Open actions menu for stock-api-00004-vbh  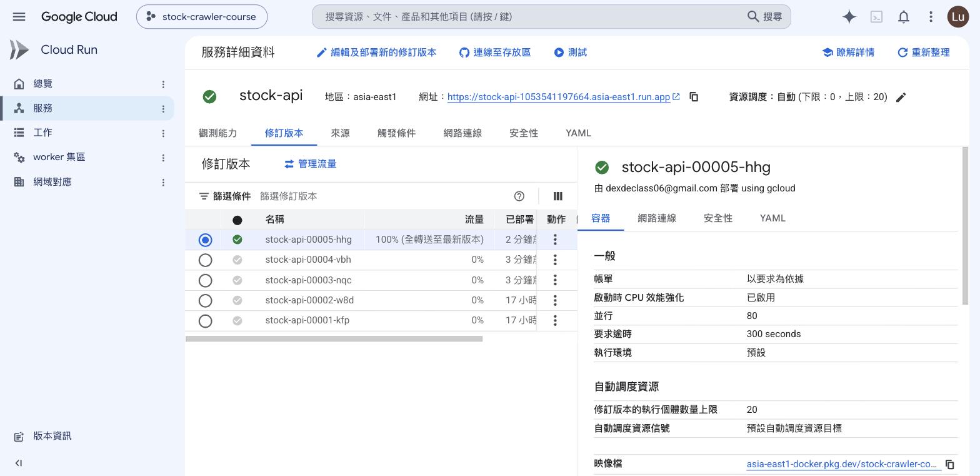(555, 260)
